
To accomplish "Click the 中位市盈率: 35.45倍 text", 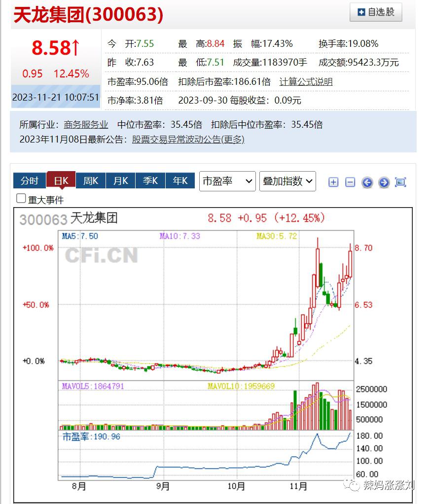I will coord(160,124).
